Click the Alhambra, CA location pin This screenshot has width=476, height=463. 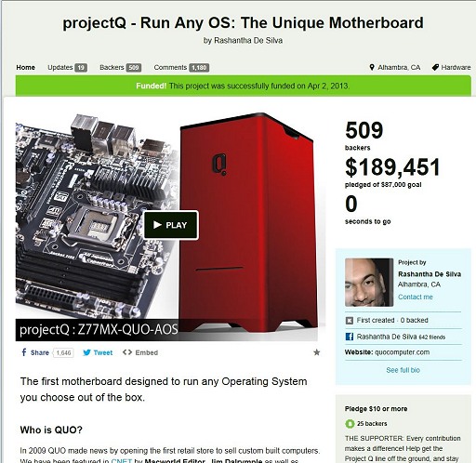click(372, 67)
